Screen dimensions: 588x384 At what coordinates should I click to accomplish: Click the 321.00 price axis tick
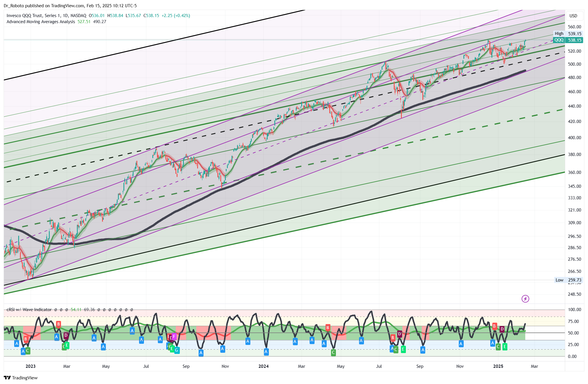click(x=574, y=210)
